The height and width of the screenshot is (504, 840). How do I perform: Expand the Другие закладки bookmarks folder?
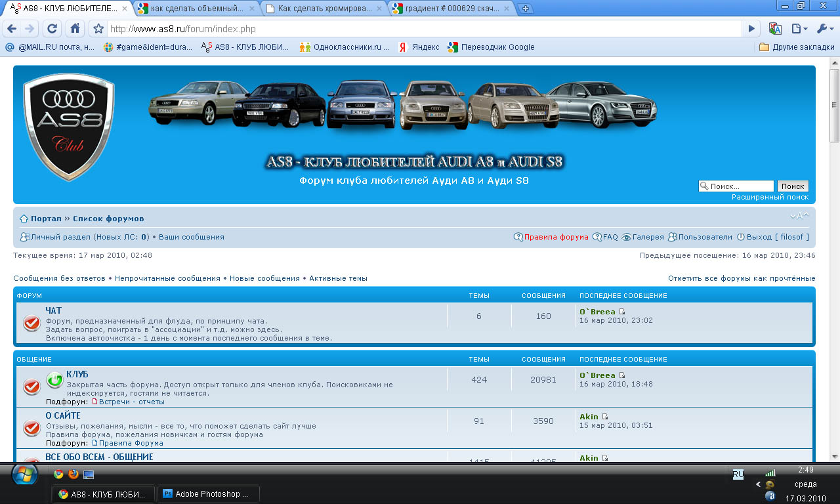(796, 47)
